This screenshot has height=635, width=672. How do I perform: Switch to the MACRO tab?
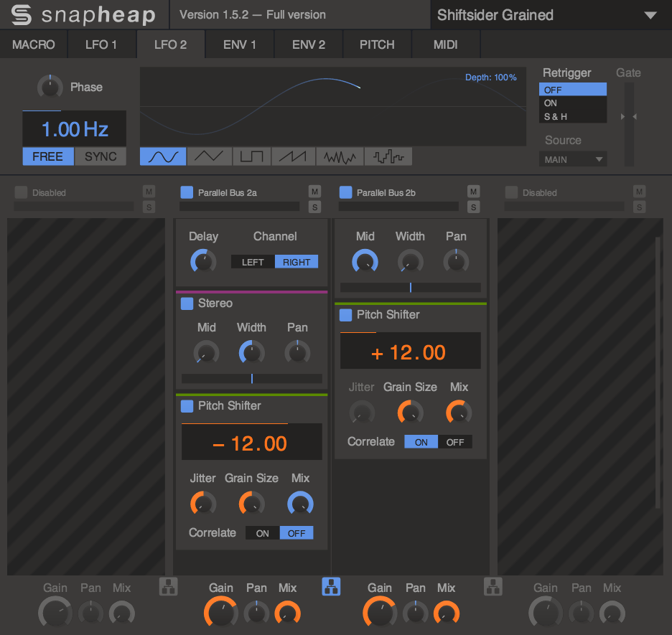pyautogui.click(x=34, y=44)
